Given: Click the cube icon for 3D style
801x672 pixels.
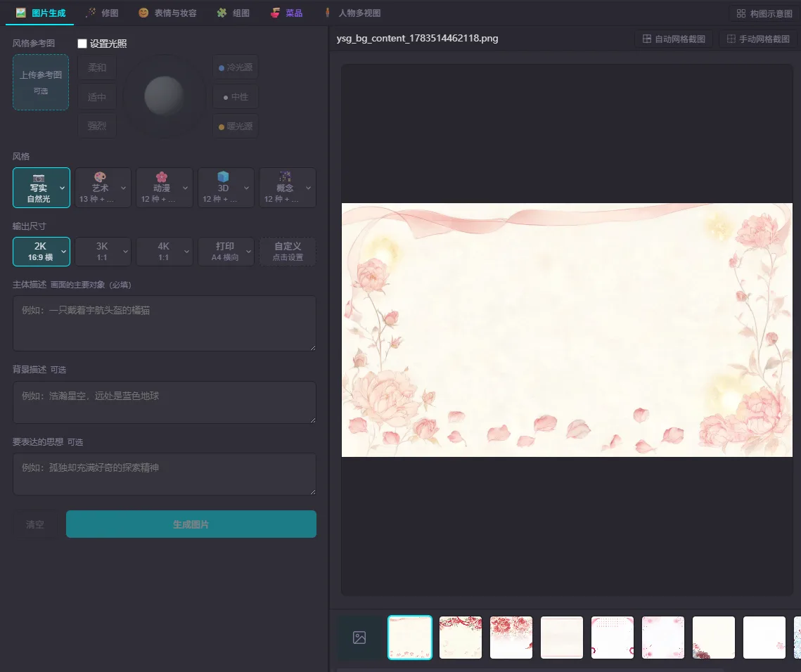Looking at the screenshot, I should [223, 176].
